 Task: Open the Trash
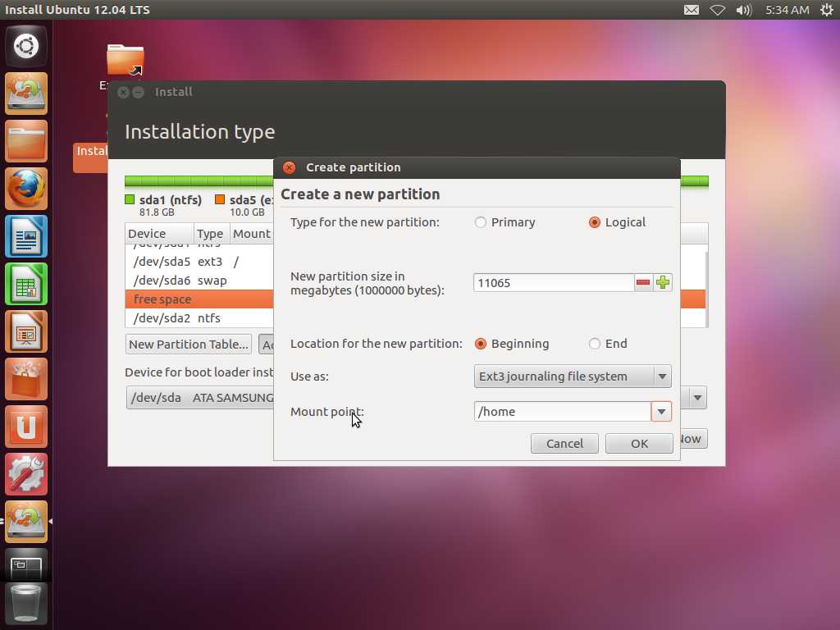(25, 605)
